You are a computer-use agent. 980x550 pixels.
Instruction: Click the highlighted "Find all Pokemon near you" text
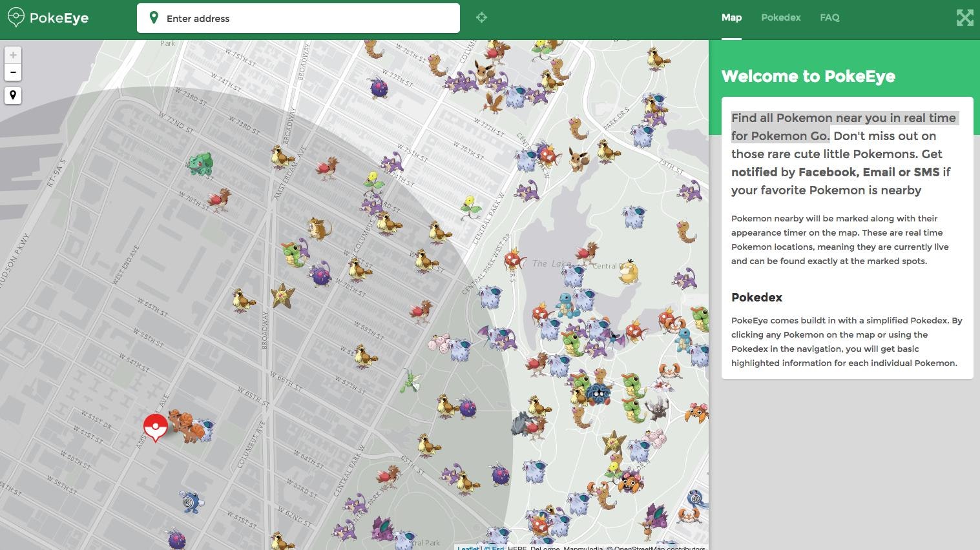pyautogui.click(x=844, y=127)
